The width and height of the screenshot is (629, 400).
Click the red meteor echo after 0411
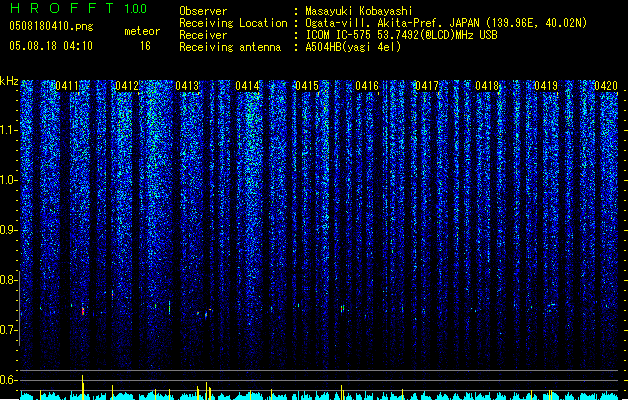click(83, 311)
